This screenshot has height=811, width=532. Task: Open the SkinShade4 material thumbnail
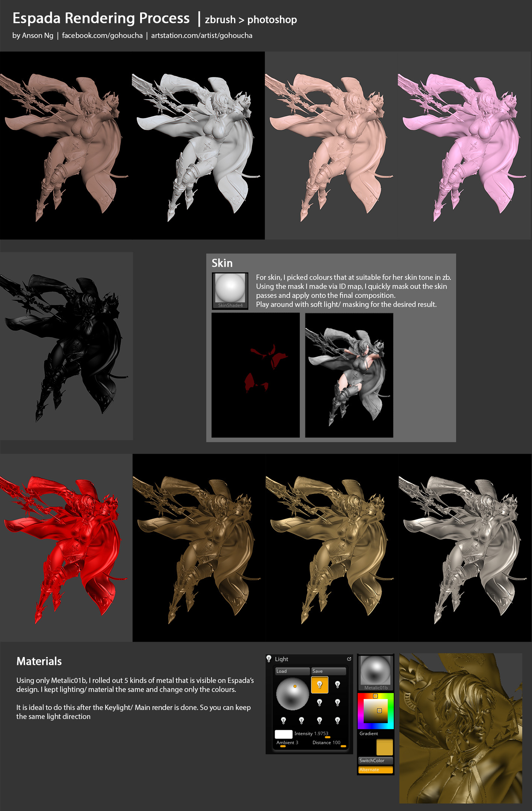[x=230, y=291]
